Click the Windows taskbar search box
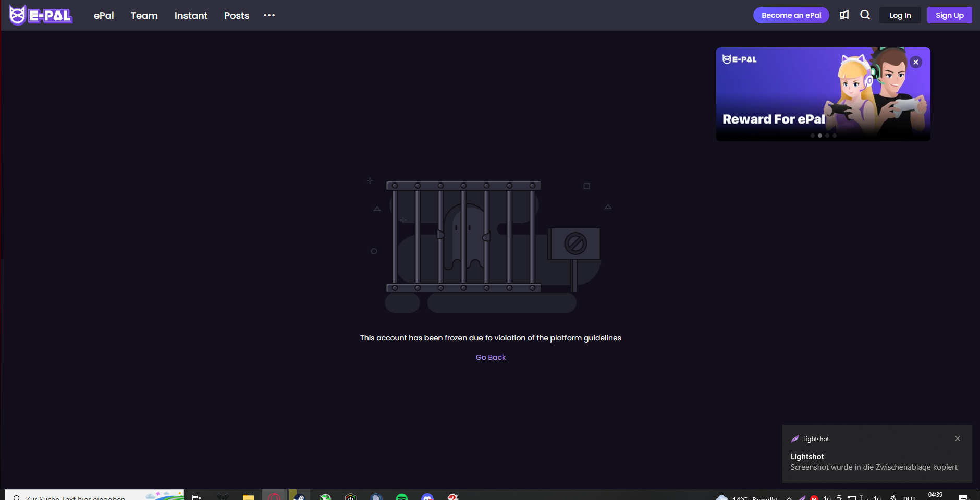 (x=94, y=495)
